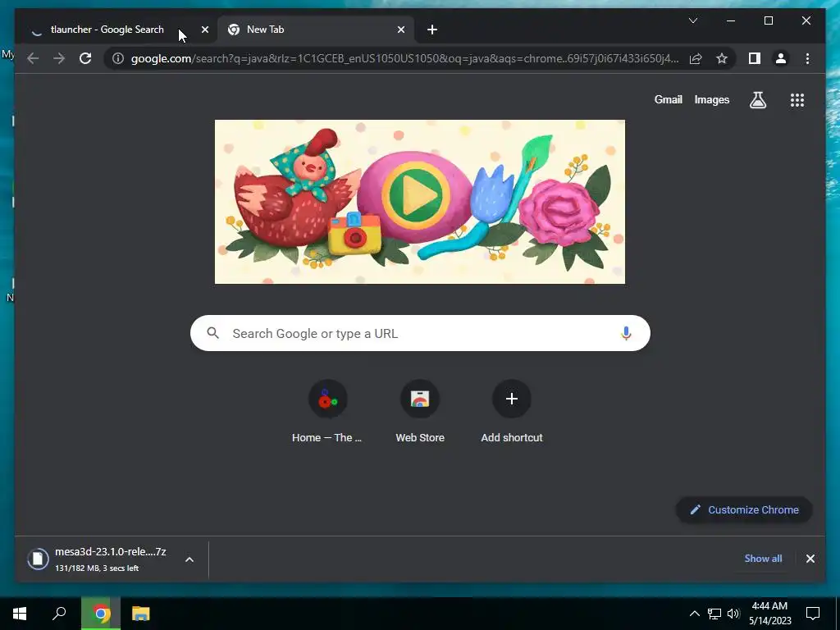Open the volume tray icon

733,614
